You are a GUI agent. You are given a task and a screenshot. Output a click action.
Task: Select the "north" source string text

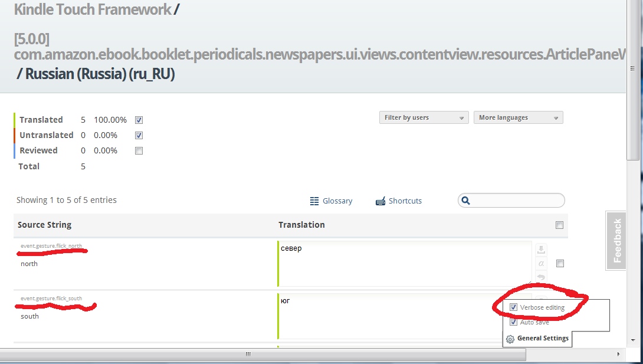click(x=29, y=264)
